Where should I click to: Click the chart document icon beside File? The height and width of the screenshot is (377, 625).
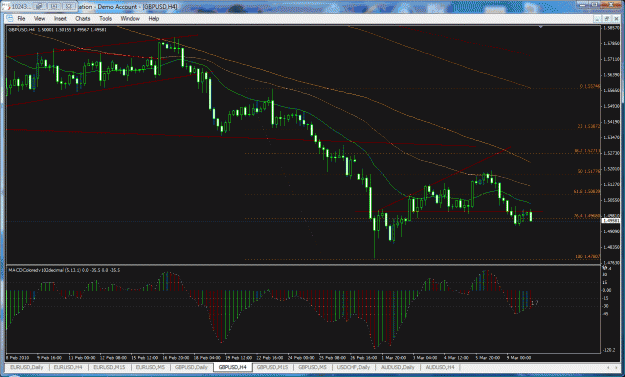pos(10,18)
